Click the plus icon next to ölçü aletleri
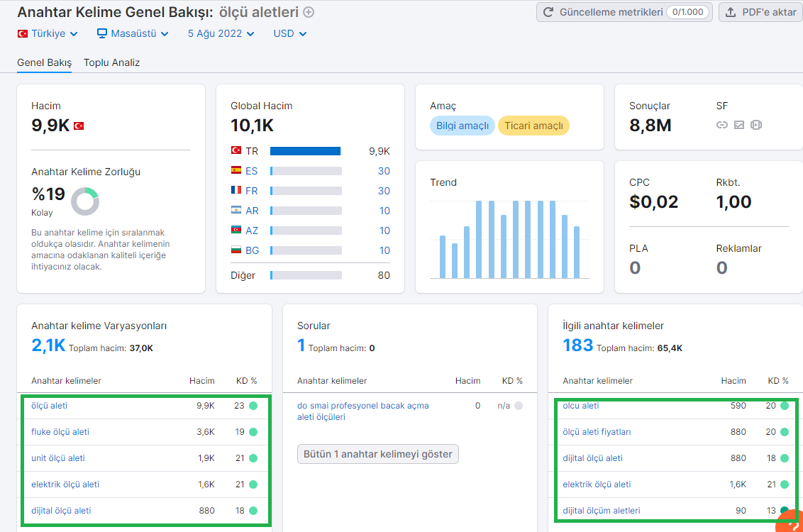 pos(309,12)
